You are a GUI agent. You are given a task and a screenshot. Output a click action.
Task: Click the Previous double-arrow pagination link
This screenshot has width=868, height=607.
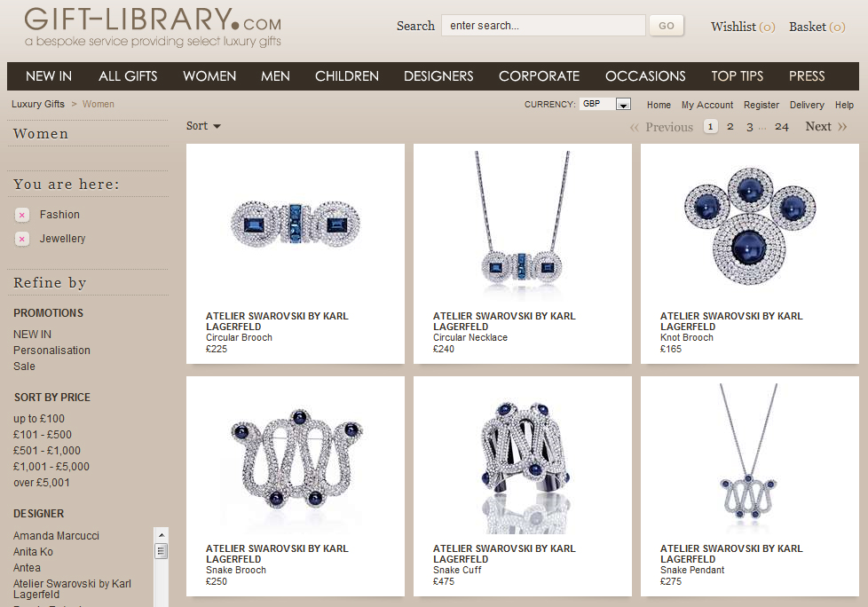pos(661,127)
